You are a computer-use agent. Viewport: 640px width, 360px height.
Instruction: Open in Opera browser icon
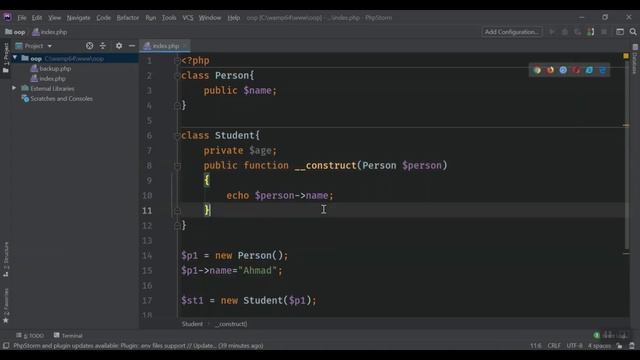click(x=576, y=70)
